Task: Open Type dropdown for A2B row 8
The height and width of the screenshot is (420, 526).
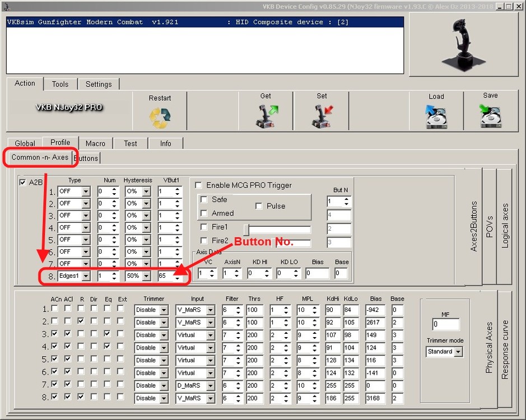Action: click(86, 276)
